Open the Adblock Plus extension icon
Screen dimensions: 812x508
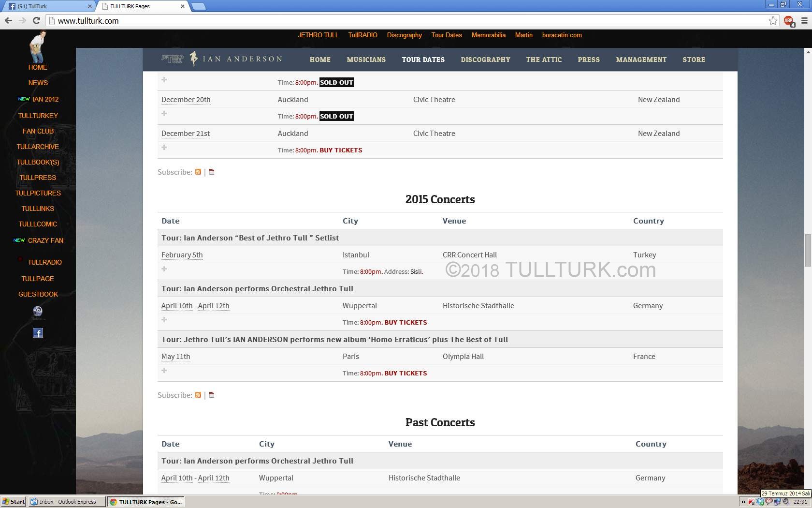(789, 20)
